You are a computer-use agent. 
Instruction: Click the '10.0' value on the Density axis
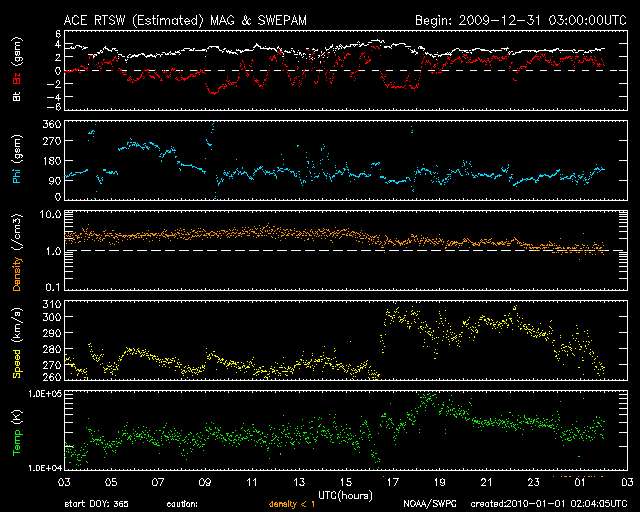click(51, 214)
